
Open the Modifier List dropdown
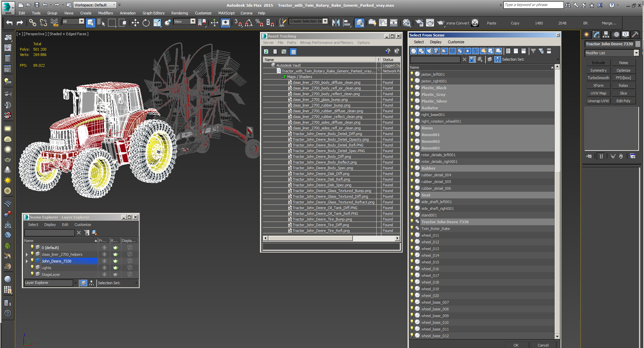(611, 53)
